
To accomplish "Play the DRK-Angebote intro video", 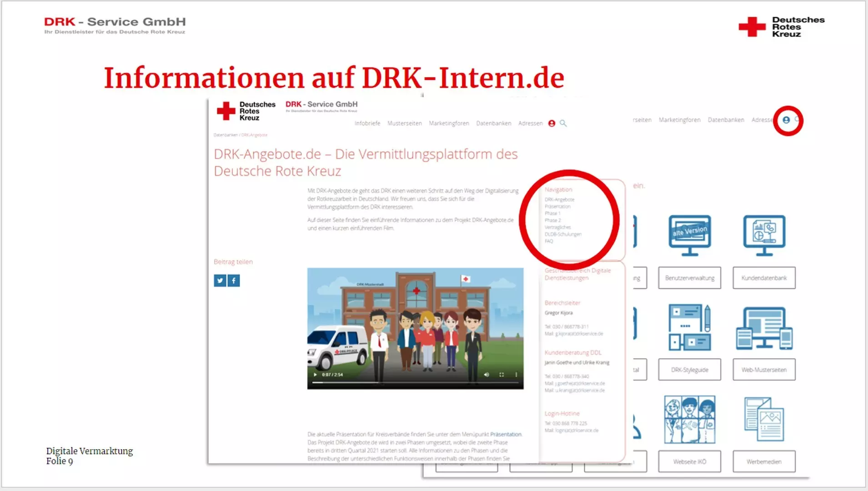I will 315,375.
